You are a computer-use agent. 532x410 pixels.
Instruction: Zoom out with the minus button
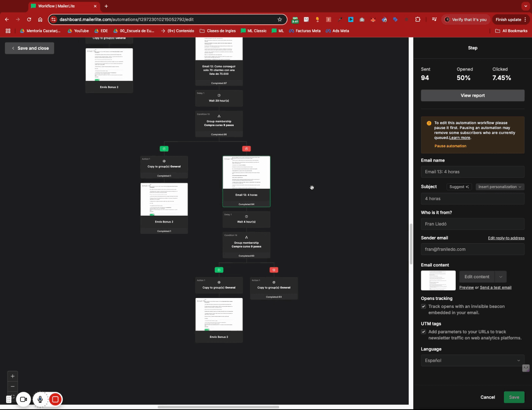point(13,386)
